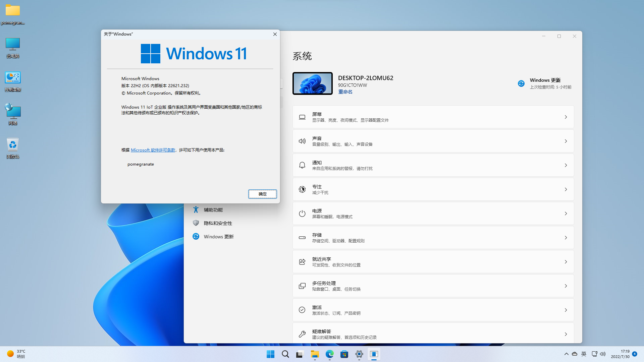Screen dimensions: 644x362
Task: Open the pomegranate folder on desktop
Action: (13, 14)
